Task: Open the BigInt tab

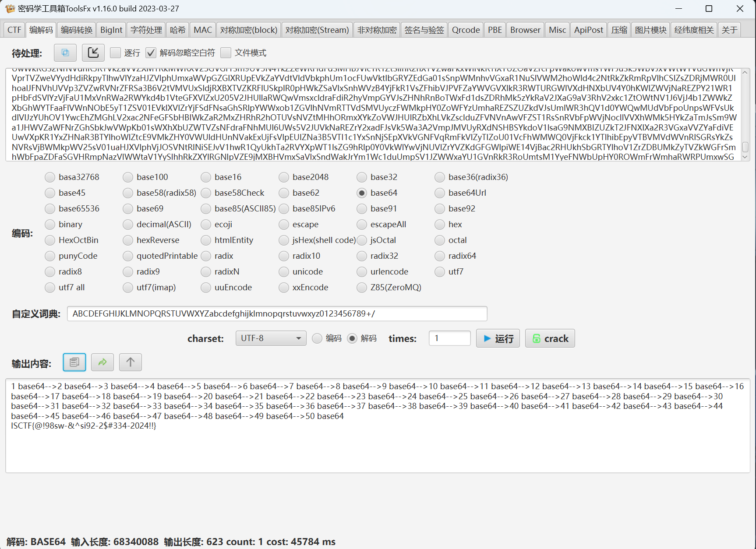Action: pyautogui.click(x=111, y=30)
